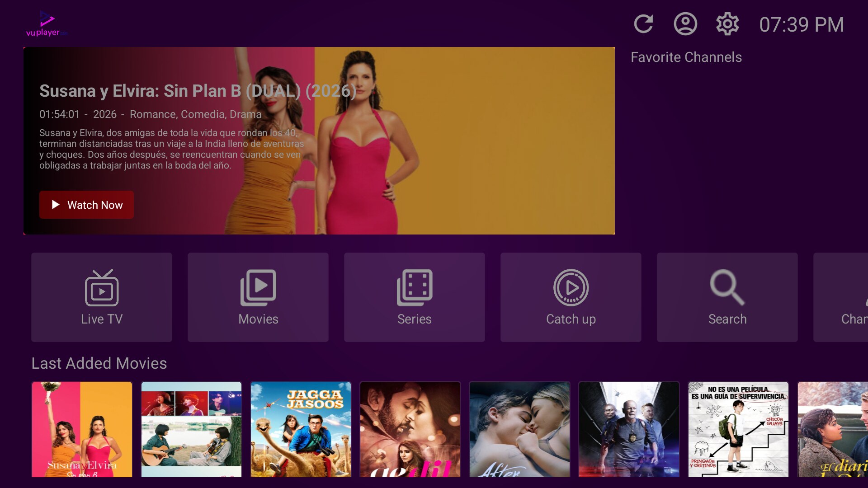Click the refresh icon in top bar
This screenshot has width=868, height=488.
click(643, 24)
